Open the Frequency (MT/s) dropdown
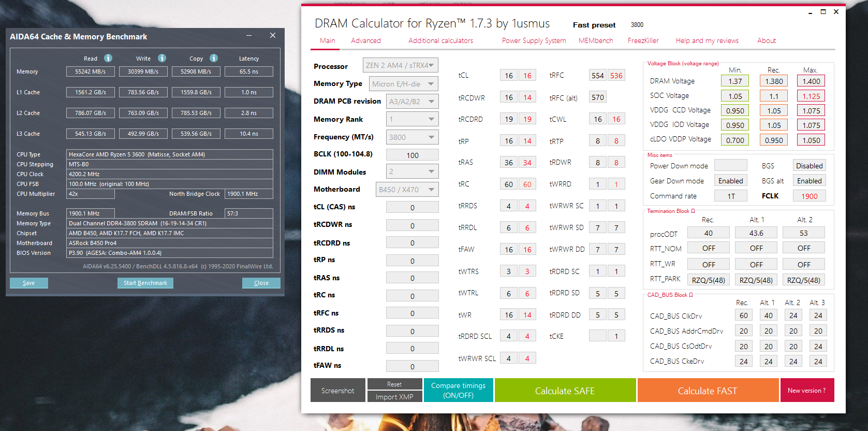Image resolution: width=868 pixels, height=431 pixels. pyautogui.click(x=413, y=137)
